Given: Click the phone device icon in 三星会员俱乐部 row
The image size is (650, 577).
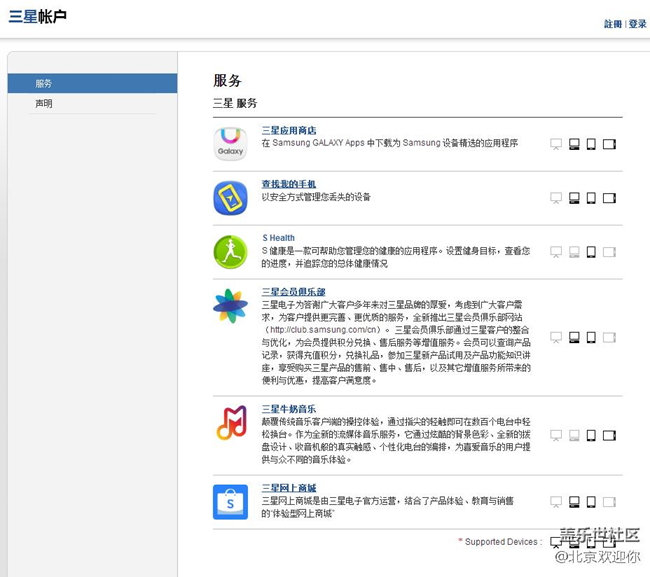Looking at the screenshot, I should tap(592, 337).
